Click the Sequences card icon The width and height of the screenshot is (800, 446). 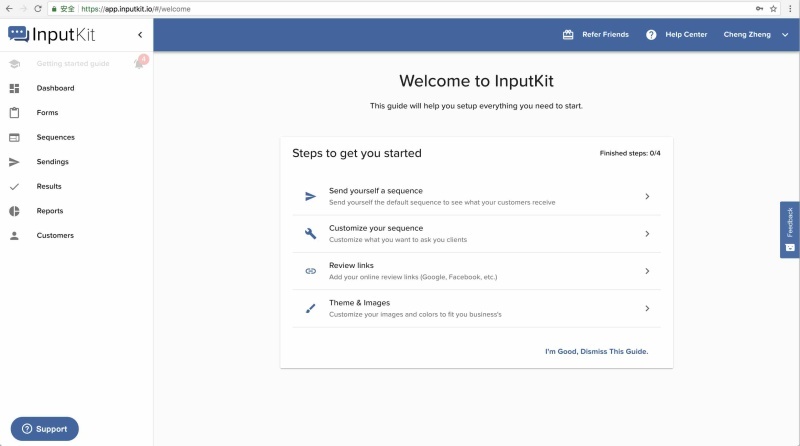point(14,137)
